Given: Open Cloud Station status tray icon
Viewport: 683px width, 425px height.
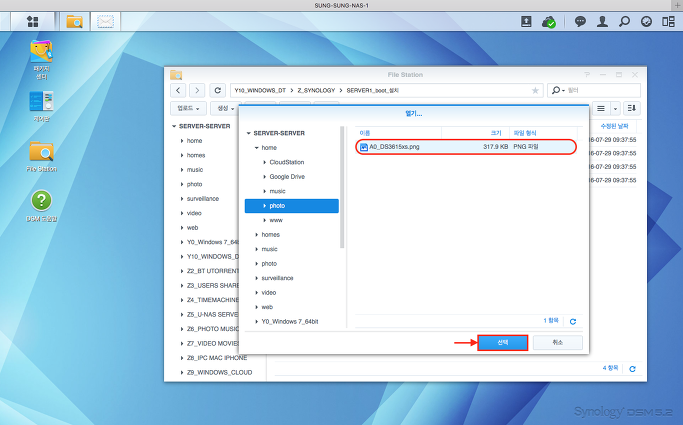Looking at the screenshot, I should (549, 21).
